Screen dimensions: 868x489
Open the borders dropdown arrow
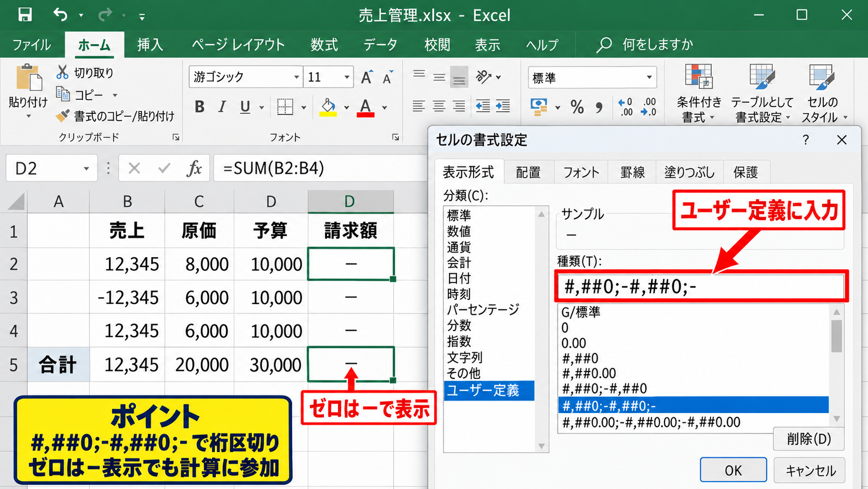click(x=304, y=108)
